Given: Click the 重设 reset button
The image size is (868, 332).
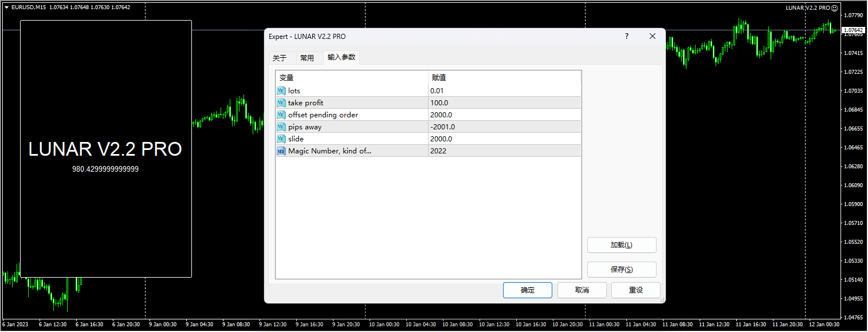Looking at the screenshot, I should (x=635, y=290).
